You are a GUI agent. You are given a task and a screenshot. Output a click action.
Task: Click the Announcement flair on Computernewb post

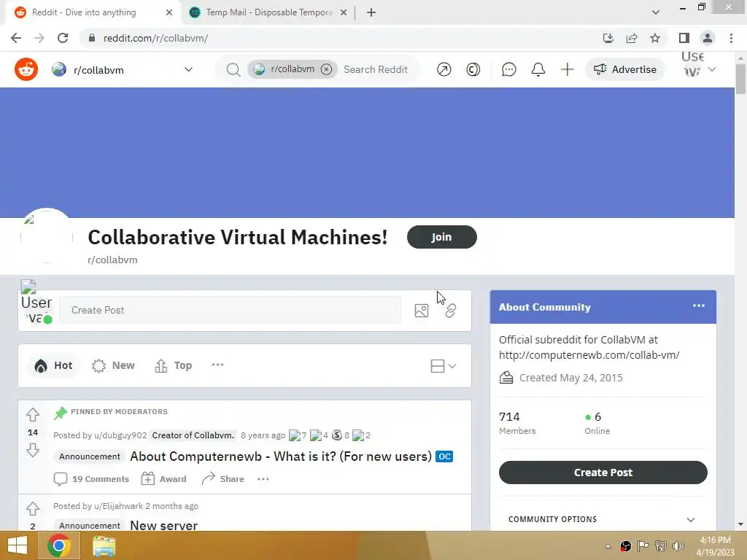pyautogui.click(x=90, y=456)
